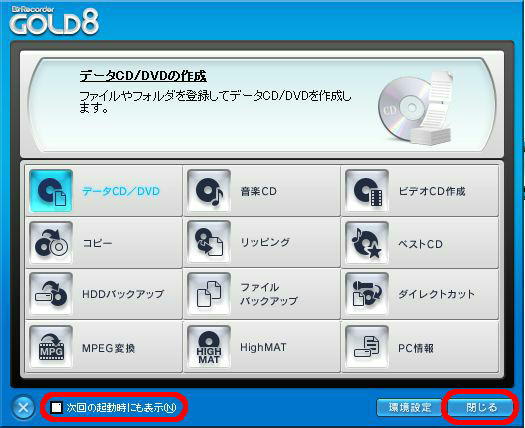Click the 閉じる button

point(481,408)
